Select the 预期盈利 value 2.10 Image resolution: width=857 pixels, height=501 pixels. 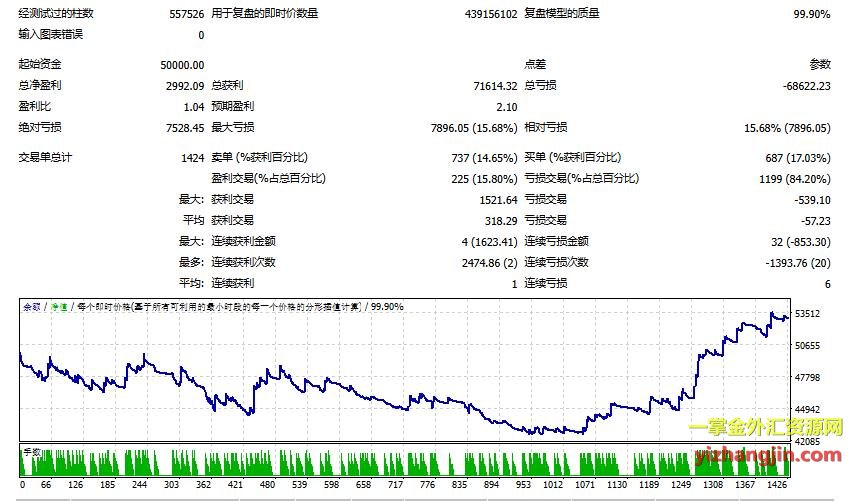[x=506, y=107]
